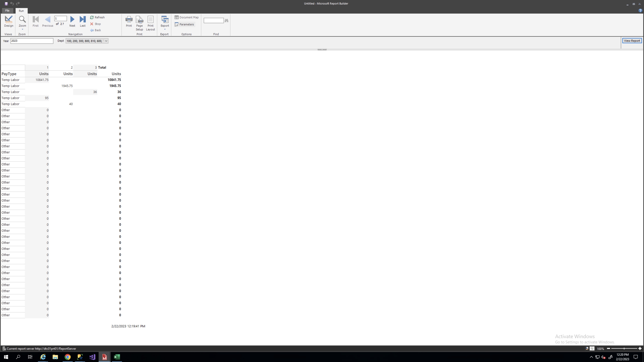
Task: Stop report rendering
Action: coord(95,24)
